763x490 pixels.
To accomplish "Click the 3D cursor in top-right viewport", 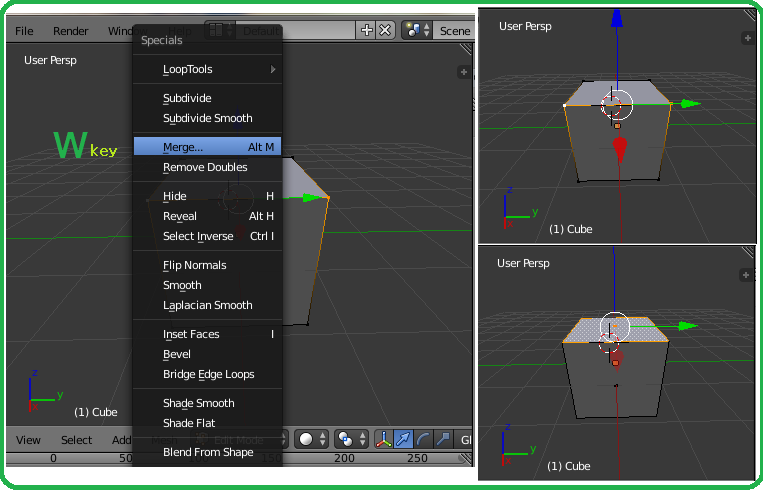I will click(x=611, y=106).
